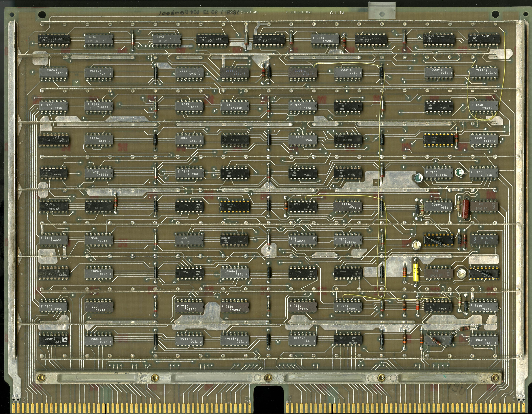Click the ITT 9009 5D chip in row 8

[439, 274]
